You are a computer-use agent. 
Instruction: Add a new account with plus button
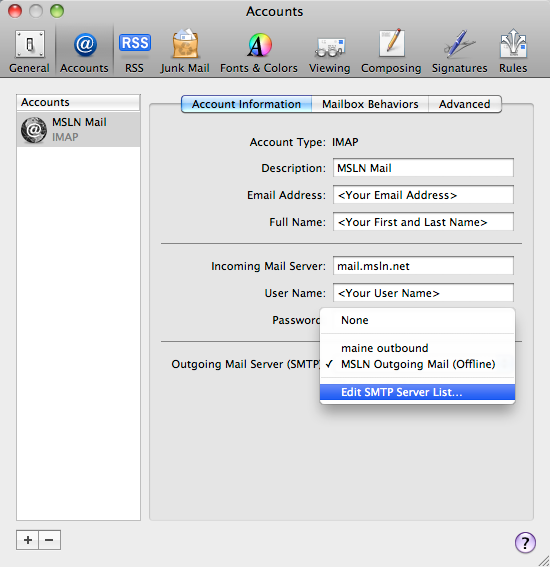[27, 540]
